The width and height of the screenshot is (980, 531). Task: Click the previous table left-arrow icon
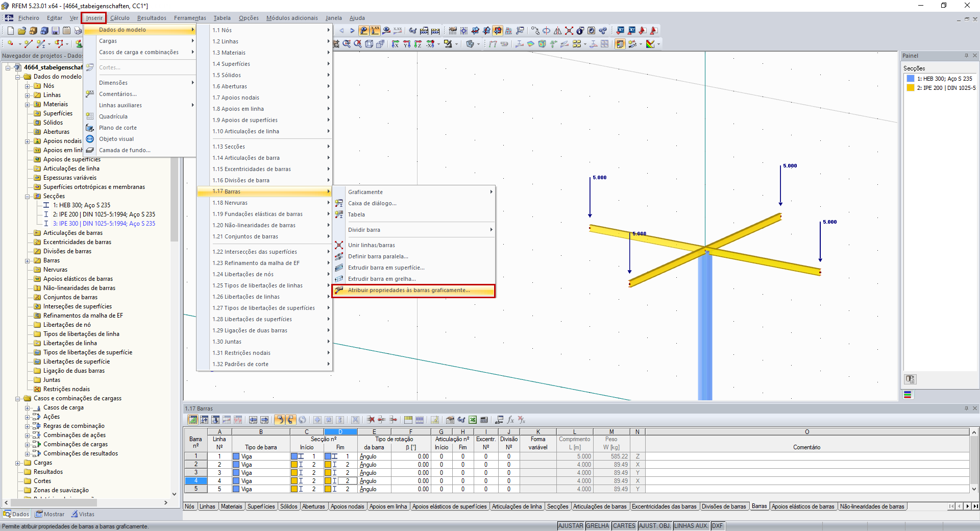[x=253, y=420]
